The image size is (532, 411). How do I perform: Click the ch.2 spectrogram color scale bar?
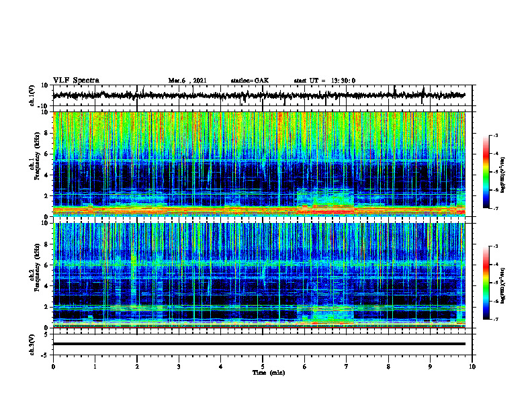(x=486, y=283)
